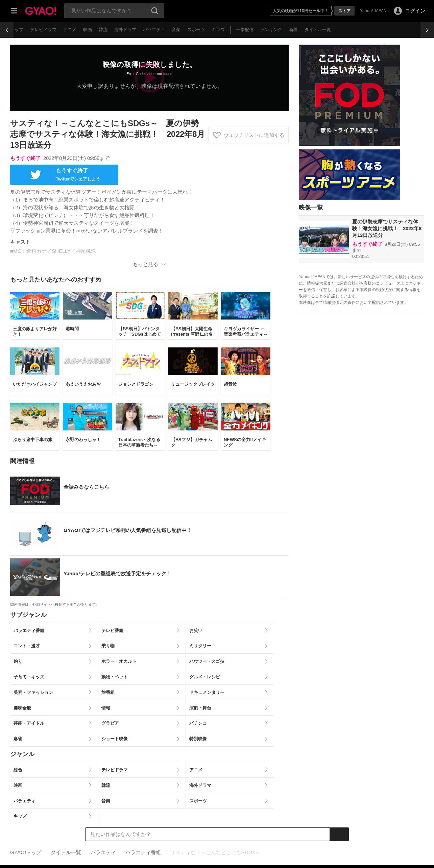Click the GYAO! logo
Viewport: 434px width, 868px height.
[x=41, y=11]
